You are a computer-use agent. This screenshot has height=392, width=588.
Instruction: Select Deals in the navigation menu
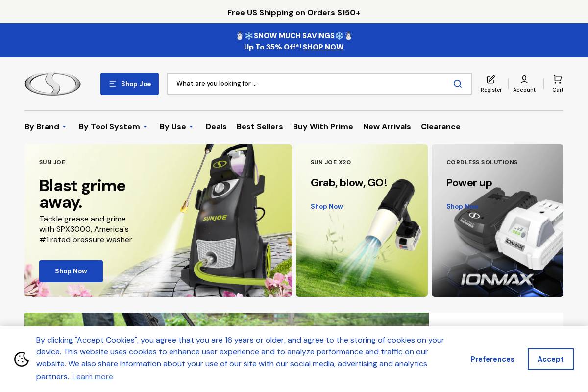point(216,127)
